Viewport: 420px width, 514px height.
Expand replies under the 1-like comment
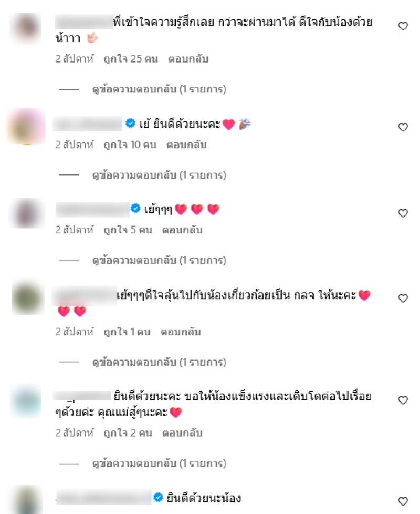159,362
